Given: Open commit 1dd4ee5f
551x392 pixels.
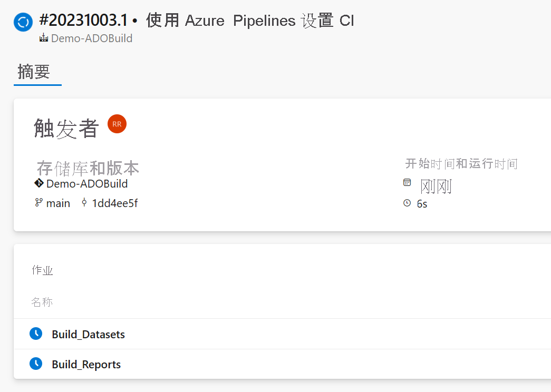Looking at the screenshot, I should (x=115, y=203).
